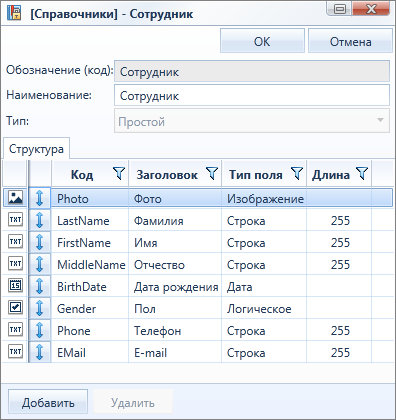Click the reorder arrow icon for MiddleName row
Screen dimensions: 396x420
[x=39, y=264]
